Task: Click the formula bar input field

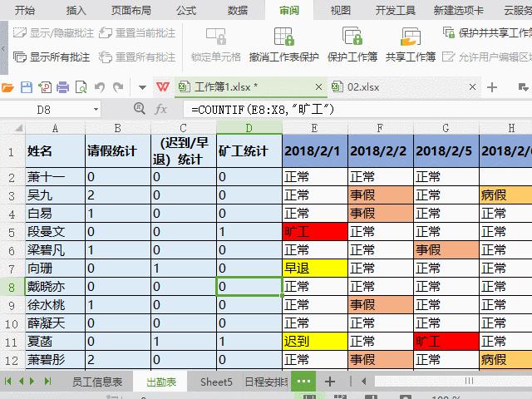Action: tap(357, 109)
